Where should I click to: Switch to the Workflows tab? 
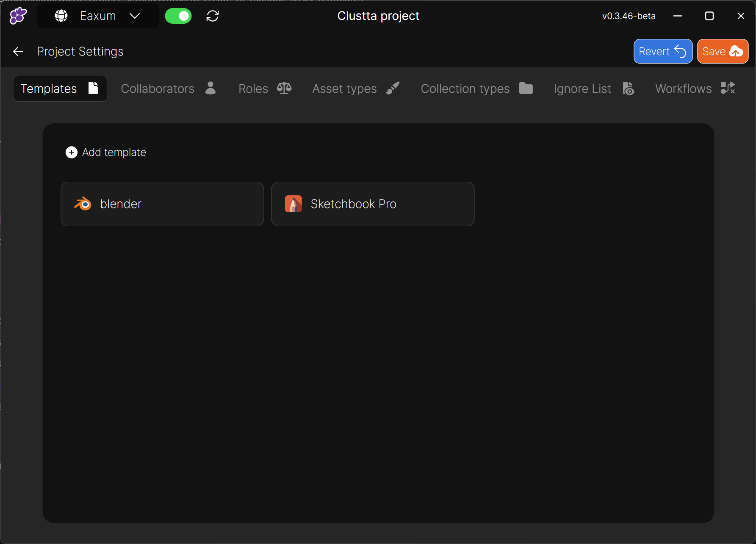(695, 89)
